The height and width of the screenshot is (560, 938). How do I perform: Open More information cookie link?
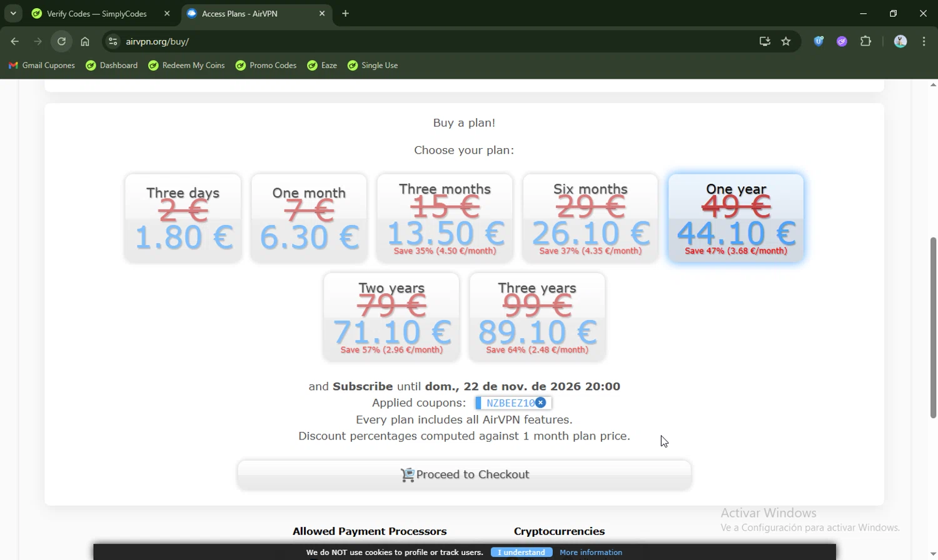pyautogui.click(x=591, y=552)
